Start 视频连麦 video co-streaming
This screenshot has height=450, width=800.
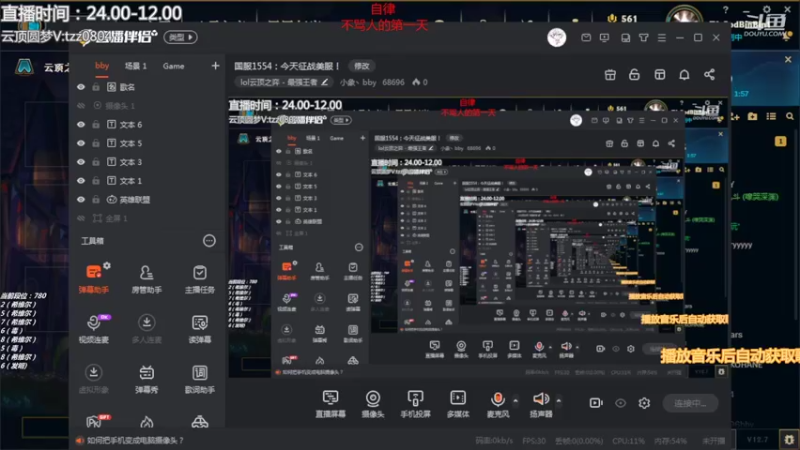(93, 329)
